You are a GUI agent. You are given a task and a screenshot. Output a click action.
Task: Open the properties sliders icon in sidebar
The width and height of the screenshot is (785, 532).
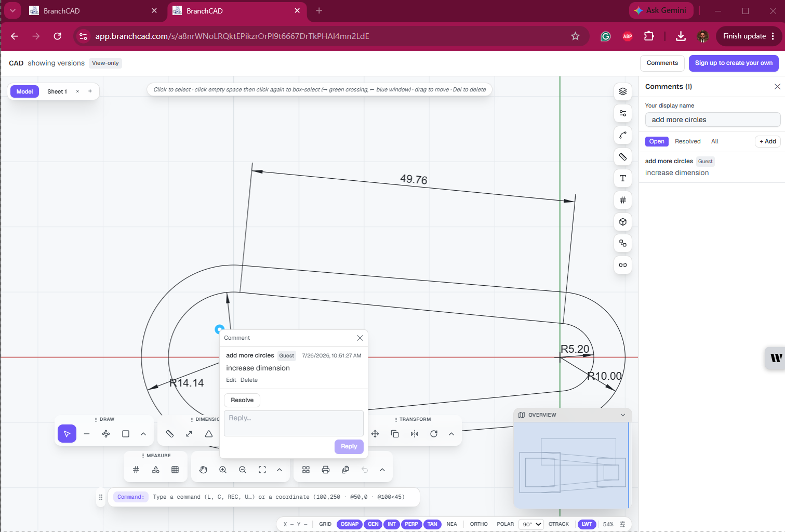coord(623,113)
